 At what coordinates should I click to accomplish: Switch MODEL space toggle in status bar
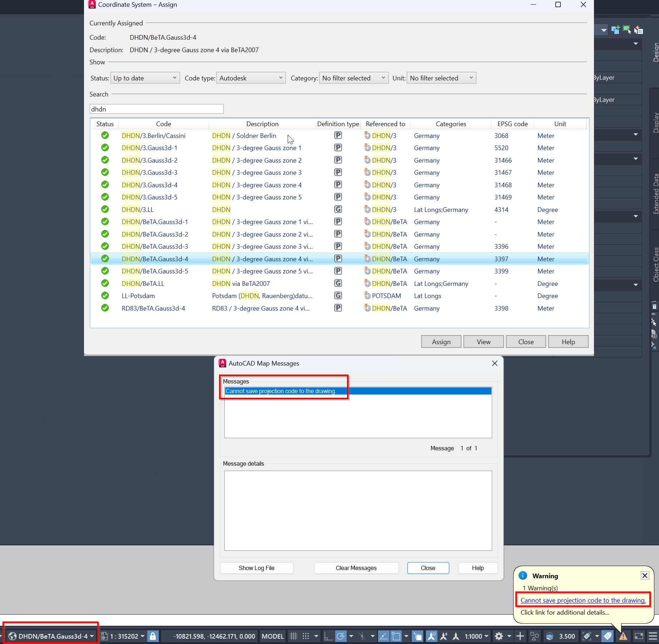(272, 636)
